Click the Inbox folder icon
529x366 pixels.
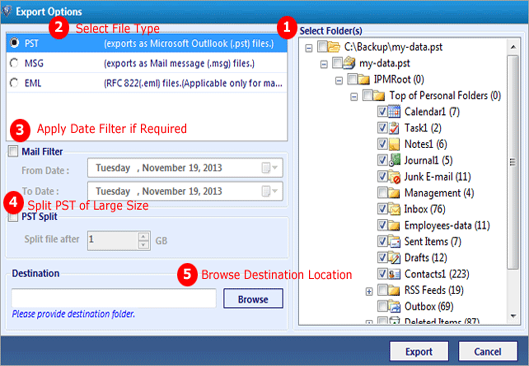pos(394,209)
